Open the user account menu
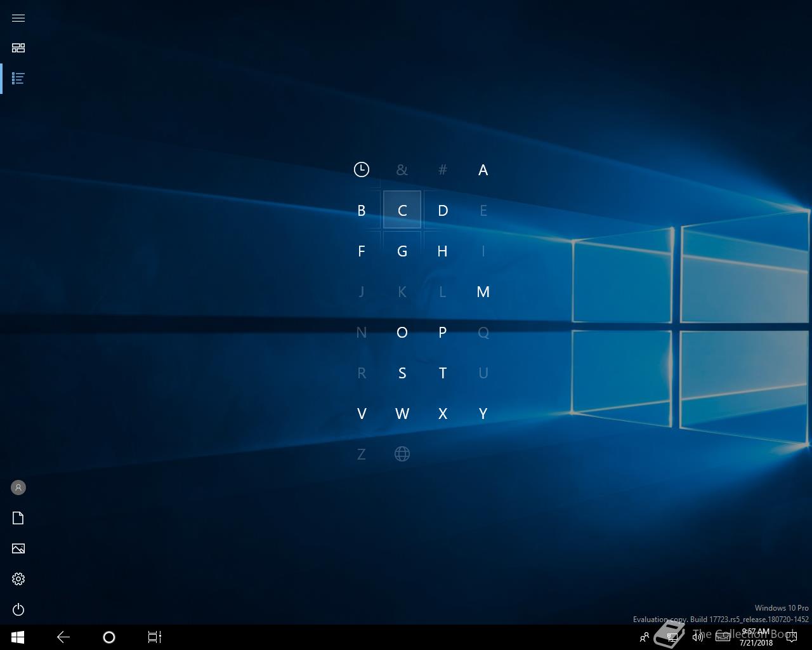This screenshot has height=650, width=812. coord(18,487)
